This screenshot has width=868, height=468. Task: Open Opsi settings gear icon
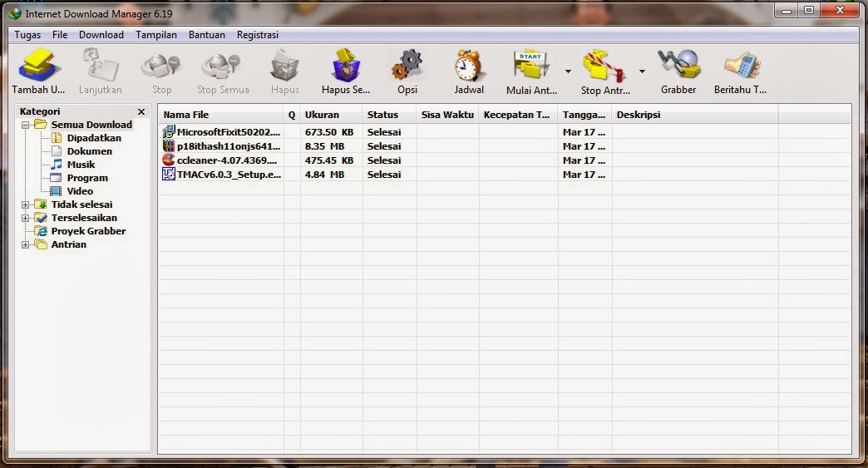[x=407, y=66]
